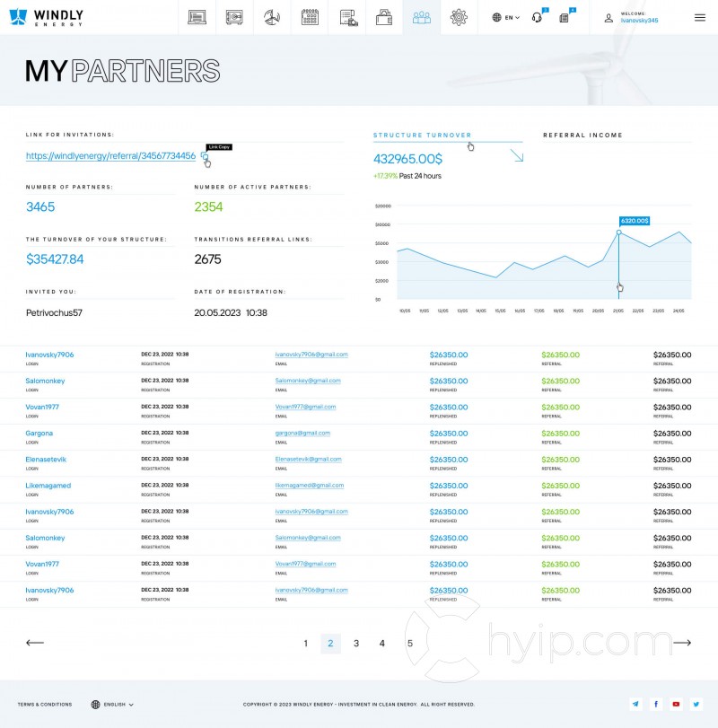Open the monitor dashboard icon in navigation
The image size is (718, 728).
(x=197, y=17)
